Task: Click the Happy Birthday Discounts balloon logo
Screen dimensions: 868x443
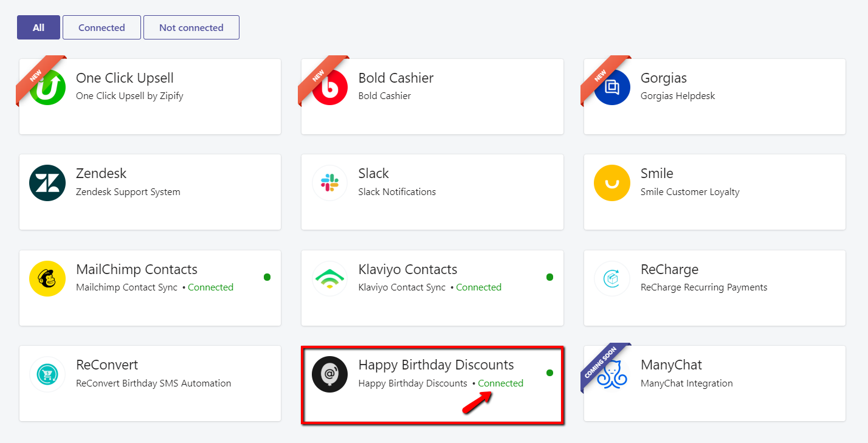Action: tap(330, 374)
